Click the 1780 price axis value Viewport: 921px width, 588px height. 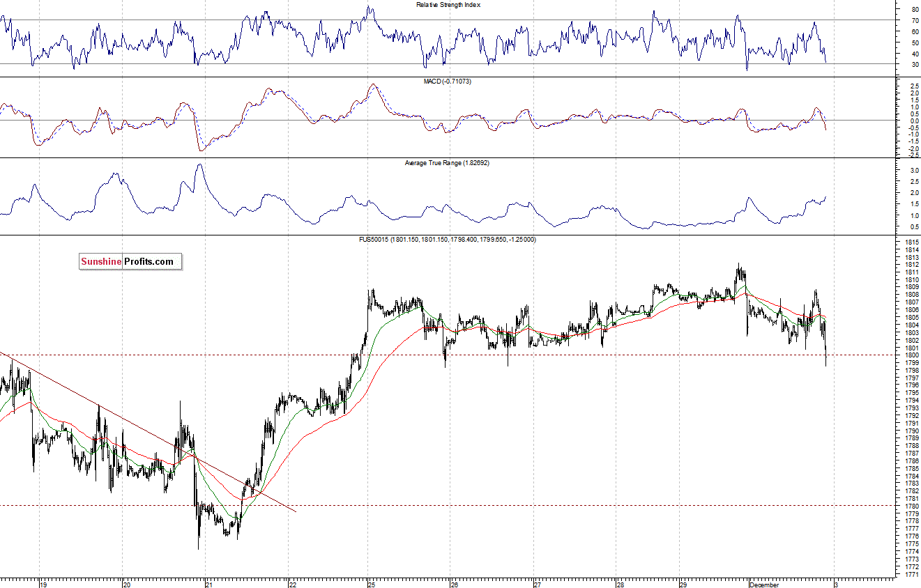pos(911,506)
